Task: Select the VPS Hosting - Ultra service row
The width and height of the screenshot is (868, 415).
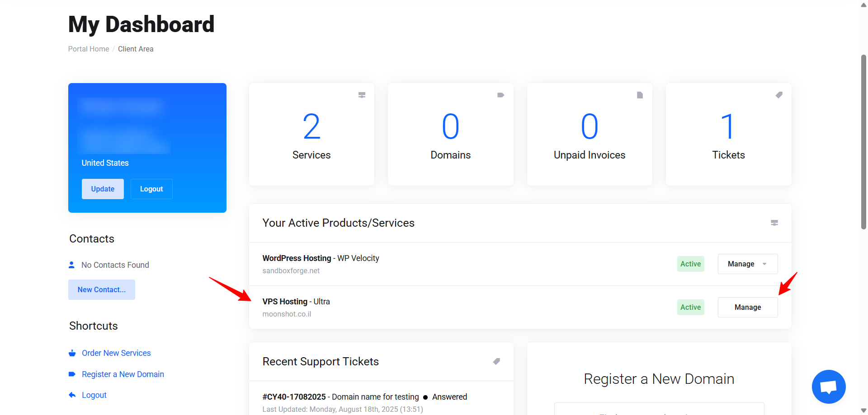Action: [x=520, y=307]
